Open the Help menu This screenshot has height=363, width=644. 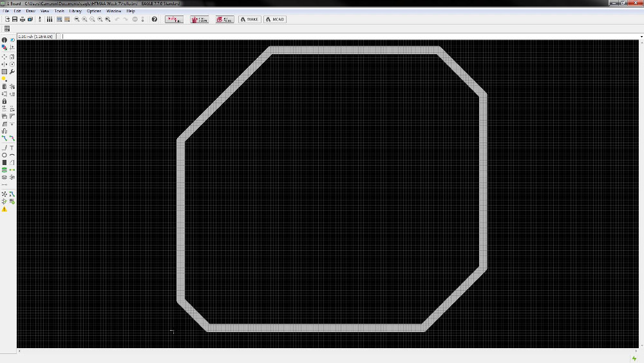tap(131, 11)
